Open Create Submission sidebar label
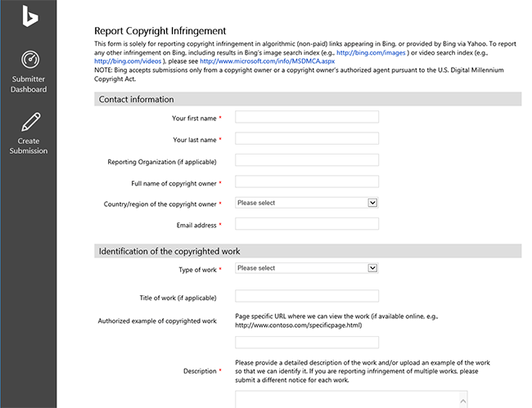The height and width of the screenshot is (408, 532). point(29,146)
